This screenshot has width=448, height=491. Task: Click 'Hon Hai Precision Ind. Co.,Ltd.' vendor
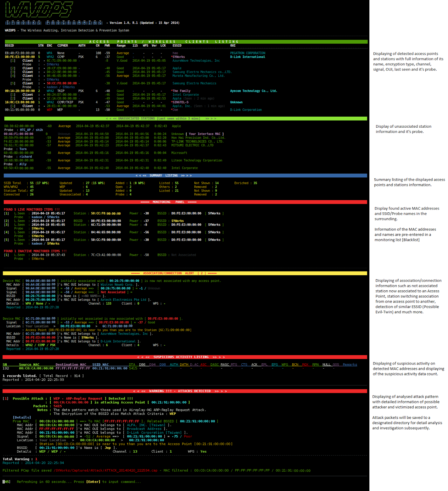pos(198,138)
